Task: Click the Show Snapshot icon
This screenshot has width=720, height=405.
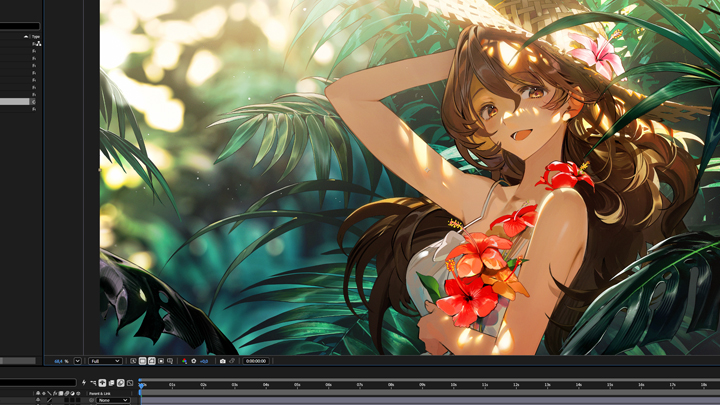Action: tap(232, 361)
